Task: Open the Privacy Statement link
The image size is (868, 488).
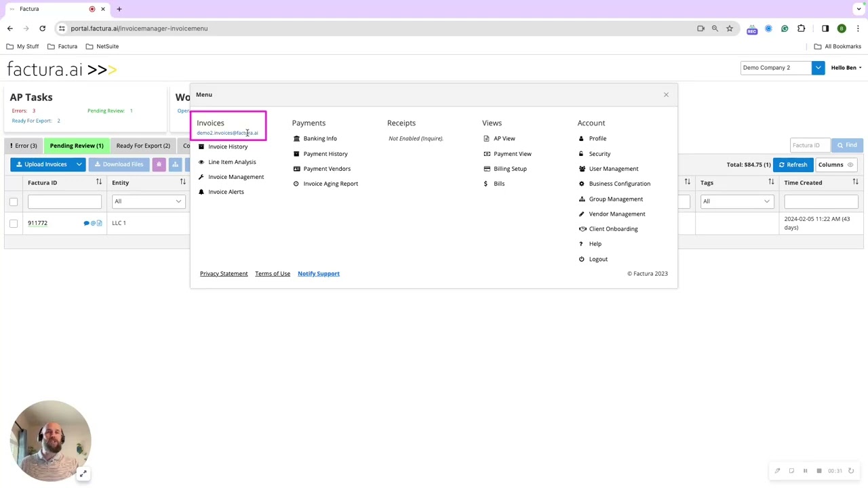Action: coord(224,274)
